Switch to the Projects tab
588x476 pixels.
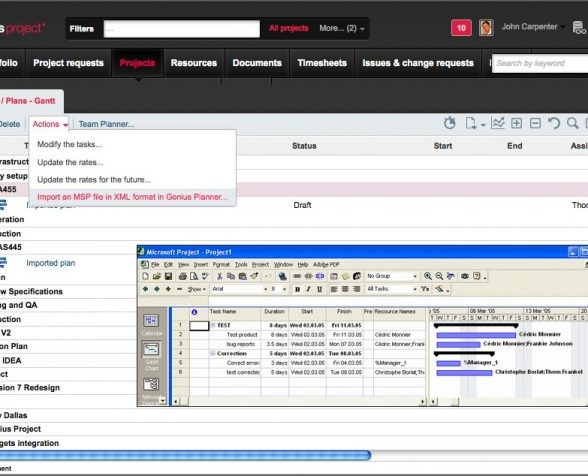(137, 63)
